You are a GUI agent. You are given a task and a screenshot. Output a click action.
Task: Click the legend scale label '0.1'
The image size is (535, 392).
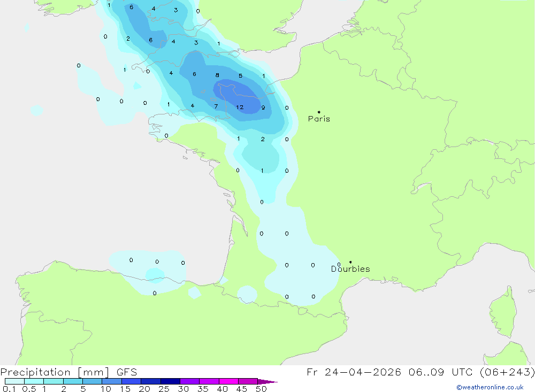click(x=9, y=389)
